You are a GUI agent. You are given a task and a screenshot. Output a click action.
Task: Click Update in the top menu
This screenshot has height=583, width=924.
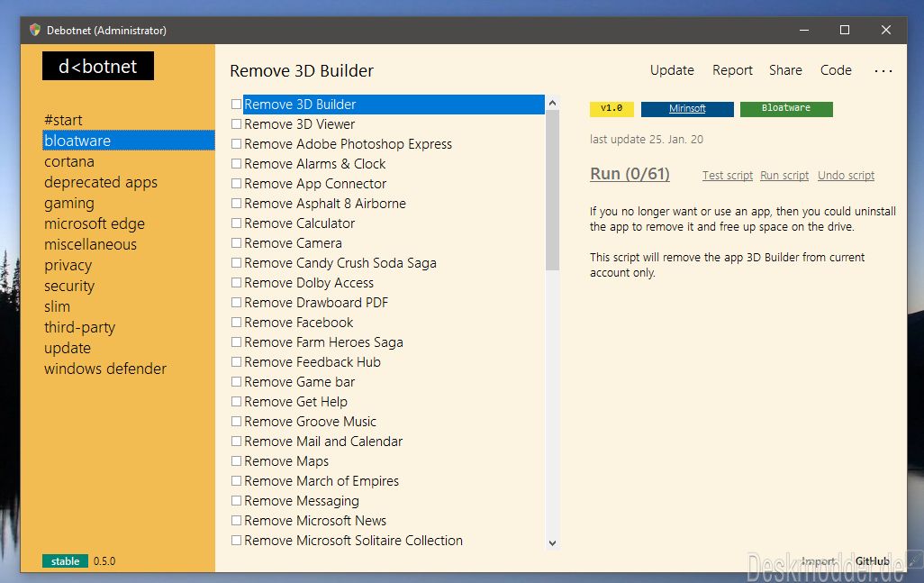tap(672, 70)
